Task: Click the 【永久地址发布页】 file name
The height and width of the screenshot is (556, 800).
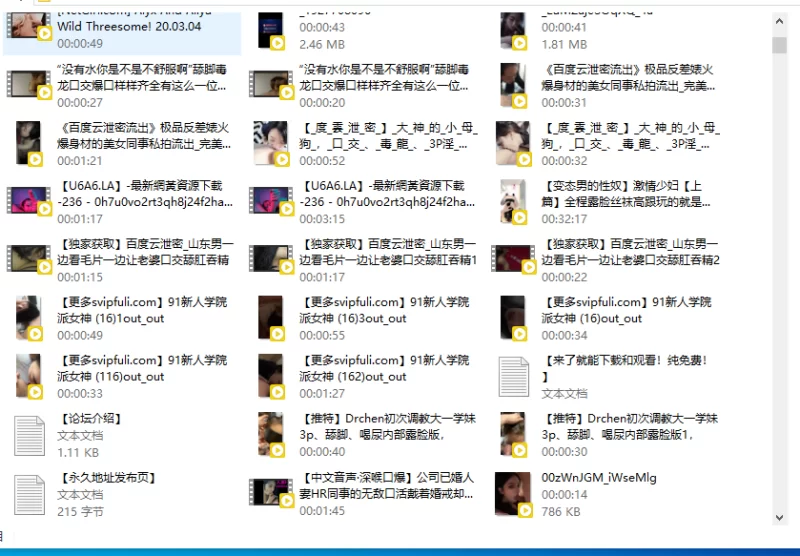Action: [108, 478]
